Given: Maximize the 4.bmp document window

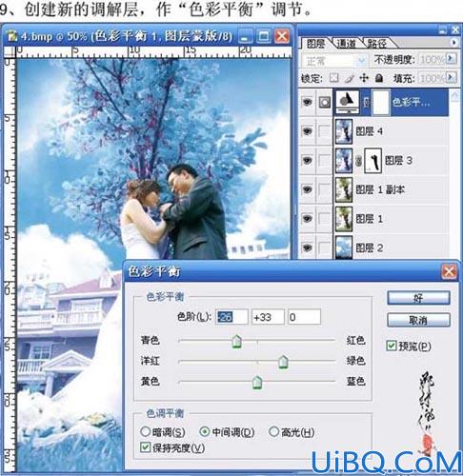Looking at the screenshot, I should (263, 36).
